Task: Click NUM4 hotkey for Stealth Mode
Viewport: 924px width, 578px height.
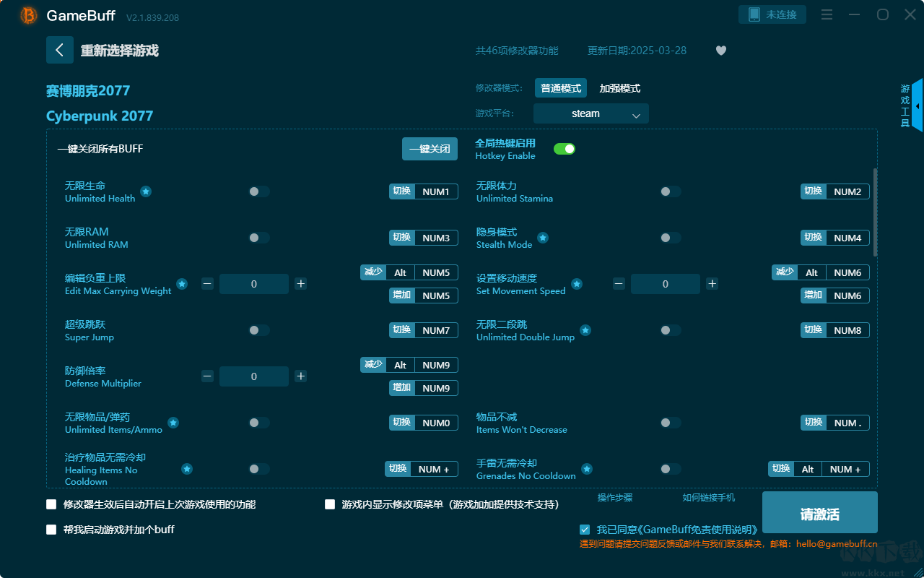Action: click(x=847, y=238)
